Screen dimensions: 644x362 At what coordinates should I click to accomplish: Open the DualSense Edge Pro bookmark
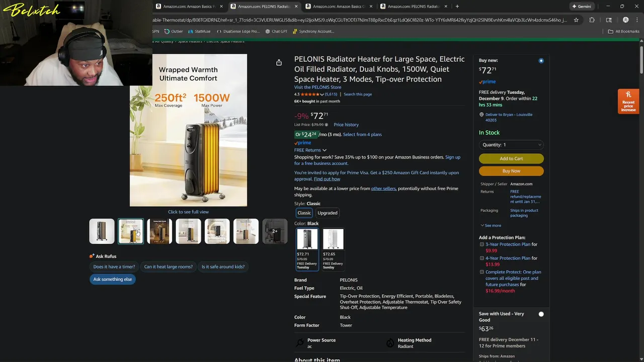[238, 31]
